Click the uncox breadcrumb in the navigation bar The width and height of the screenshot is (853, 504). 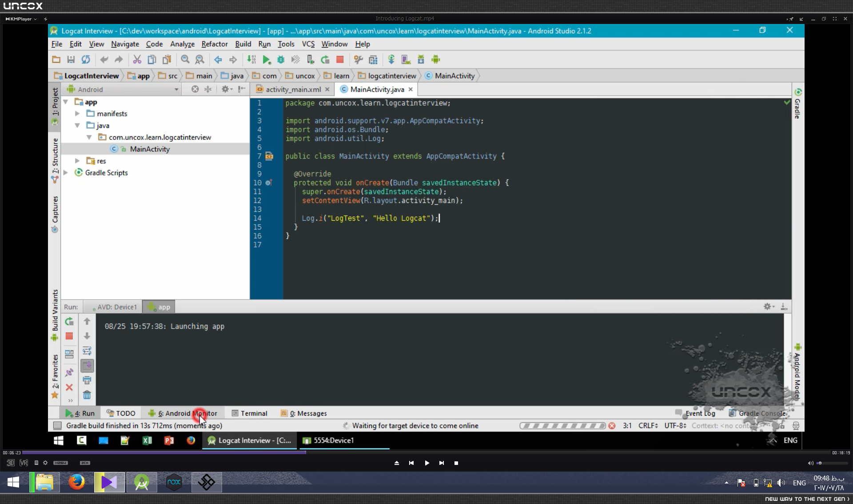[x=300, y=76]
